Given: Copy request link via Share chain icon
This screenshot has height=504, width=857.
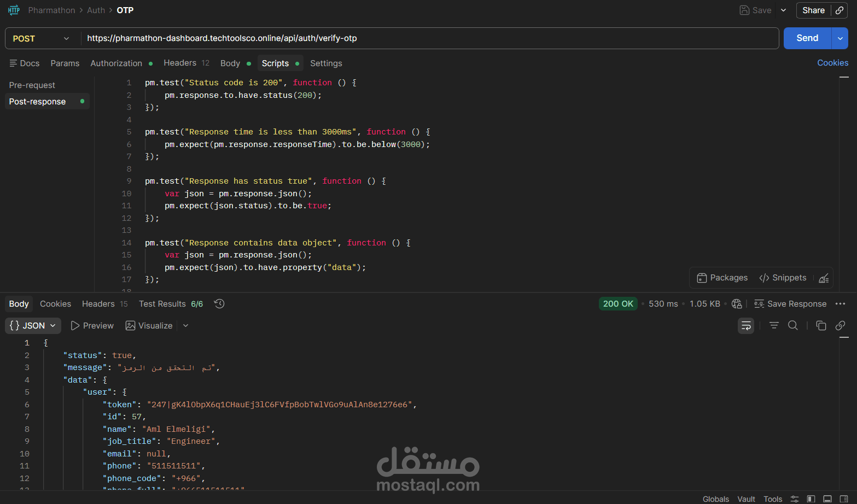Looking at the screenshot, I should [x=839, y=10].
